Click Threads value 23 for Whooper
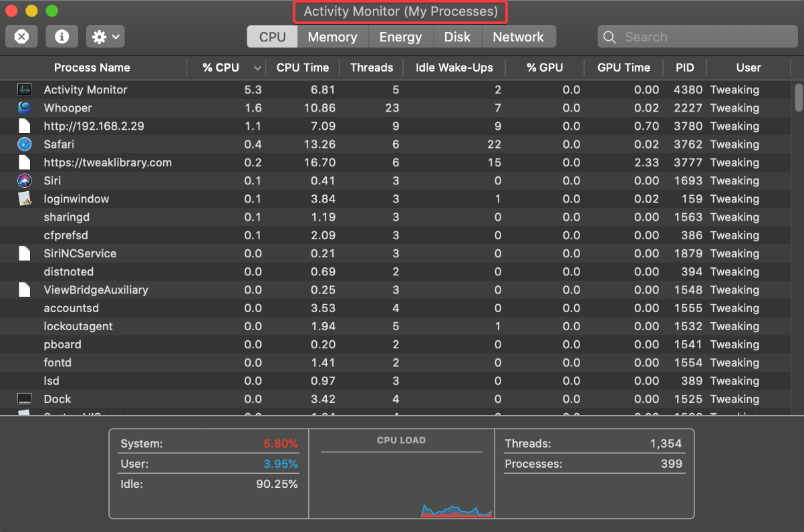Image resolution: width=804 pixels, height=532 pixels. click(x=392, y=108)
